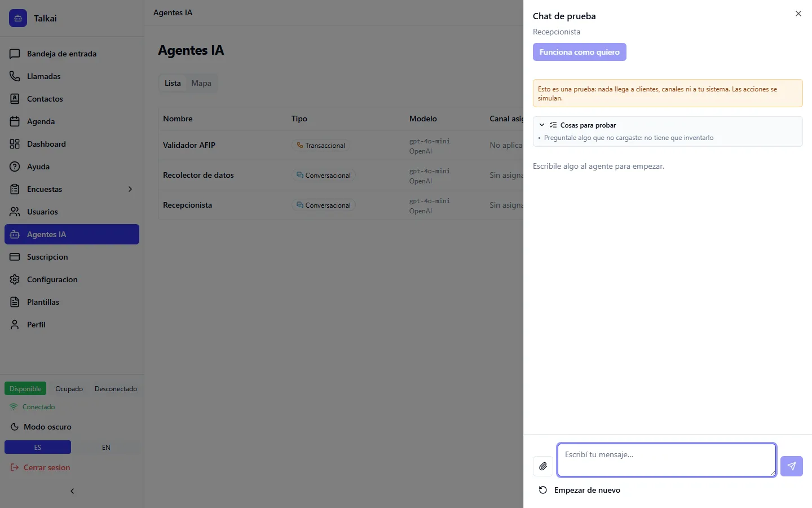812x508 pixels.
Task: Open the Llamadas phone icon
Action: (x=15, y=76)
